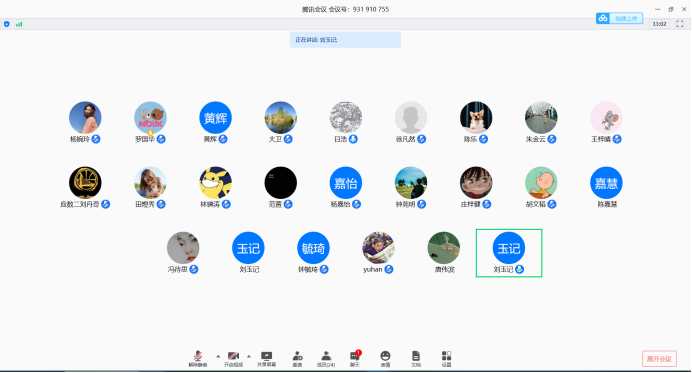Check the network signal strength indicator
The width and height of the screenshot is (692, 373).
click(19, 24)
